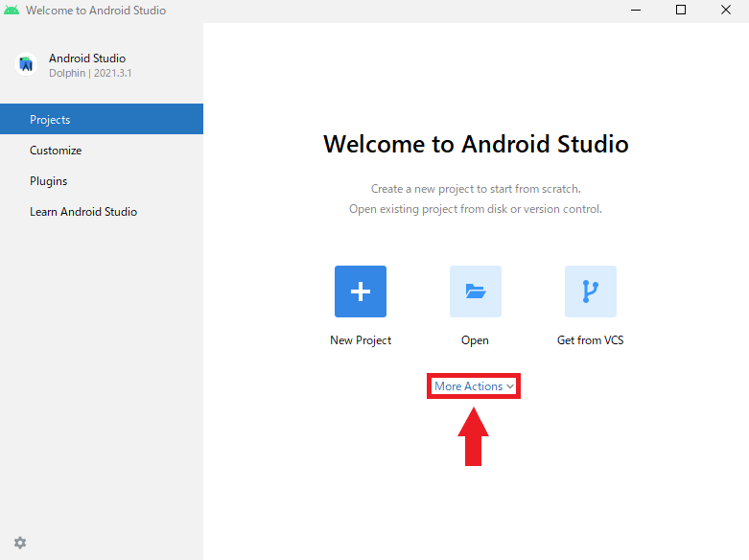Image resolution: width=749 pixels, height=560 pixels.
Task: Click the 'Create a new project' hint text
Action: (x=476, y=189)
